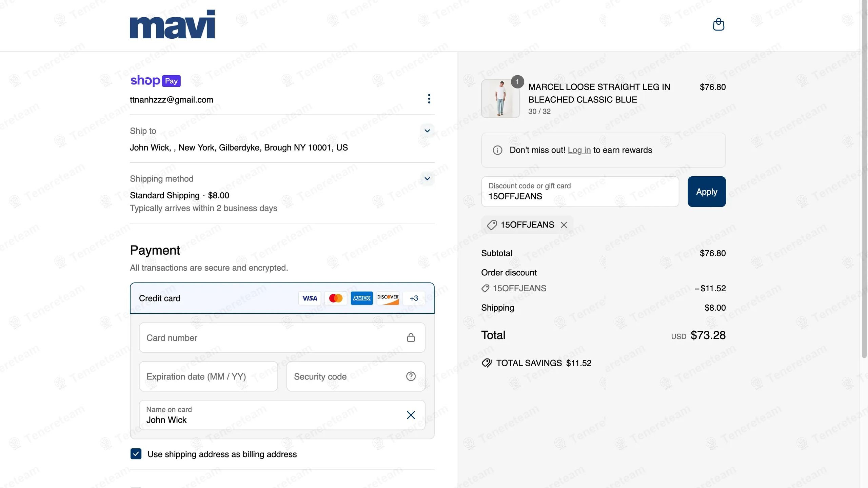Click the Total Savings tag icon
The image size is (868, 488).
click(487, 363)
